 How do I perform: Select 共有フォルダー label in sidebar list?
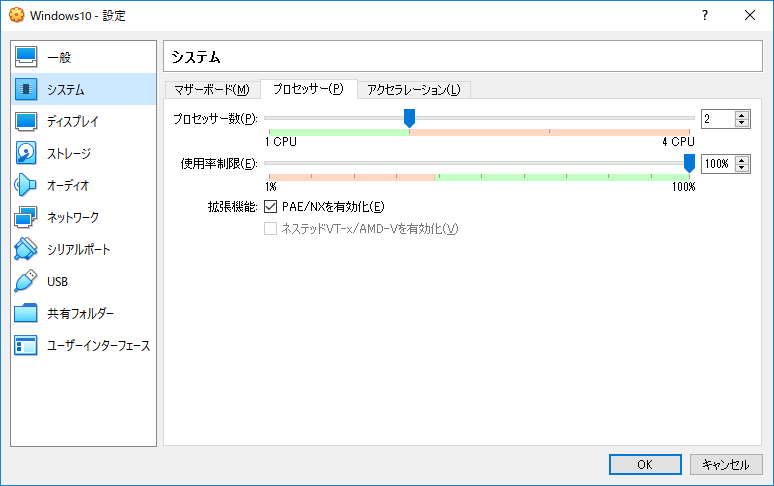[80, 313]
